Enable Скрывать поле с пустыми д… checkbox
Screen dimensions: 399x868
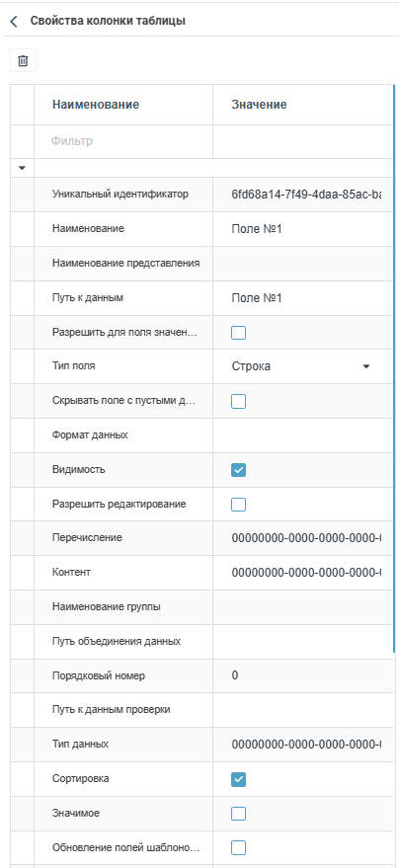coord(239,401)
